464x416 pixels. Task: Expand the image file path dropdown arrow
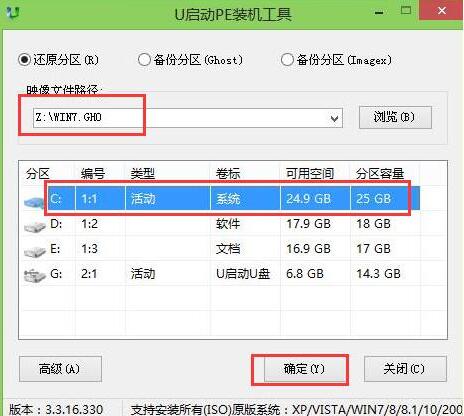(x=334, y=118)
